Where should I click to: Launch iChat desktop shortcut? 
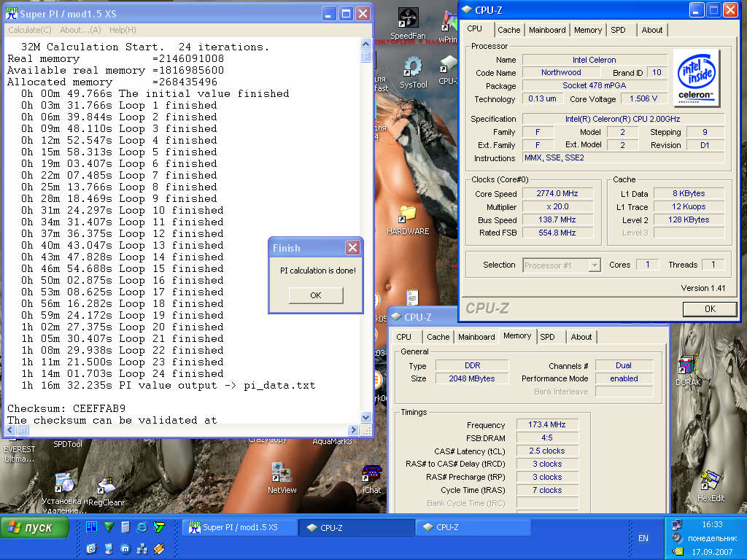[x=371, y=479]
